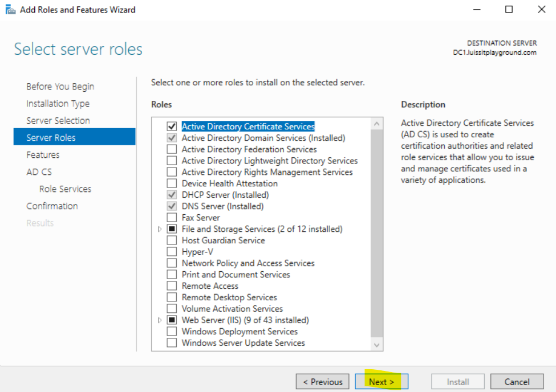Image resolution: width=556 pixels, height=392 pixels.
Task: Jump to the Features step
Action: [x=43, y=155]
